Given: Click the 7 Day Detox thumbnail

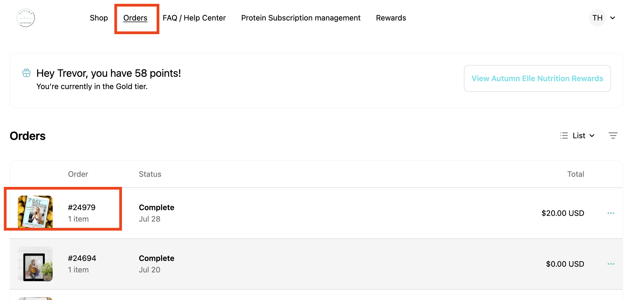Looking at the screenshot, I should tap(35, 212).
